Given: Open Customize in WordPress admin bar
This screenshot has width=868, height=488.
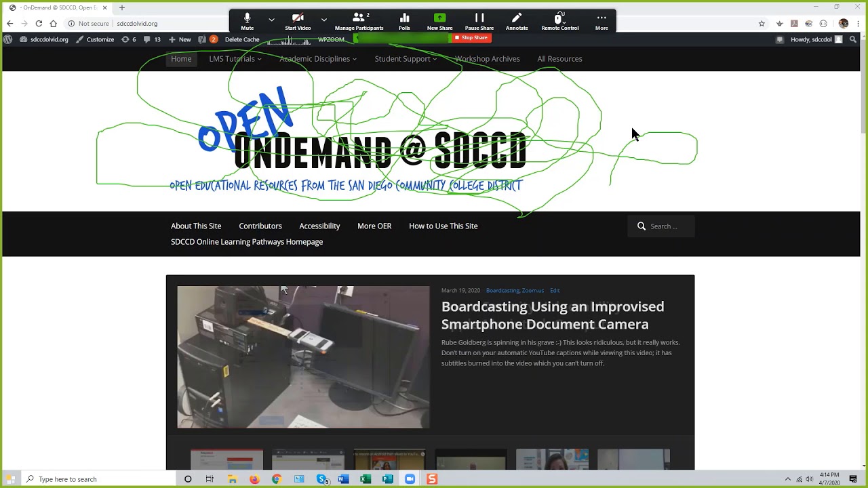Looking at the screenshot, I should pyautogui.click(x=95, y=39).
